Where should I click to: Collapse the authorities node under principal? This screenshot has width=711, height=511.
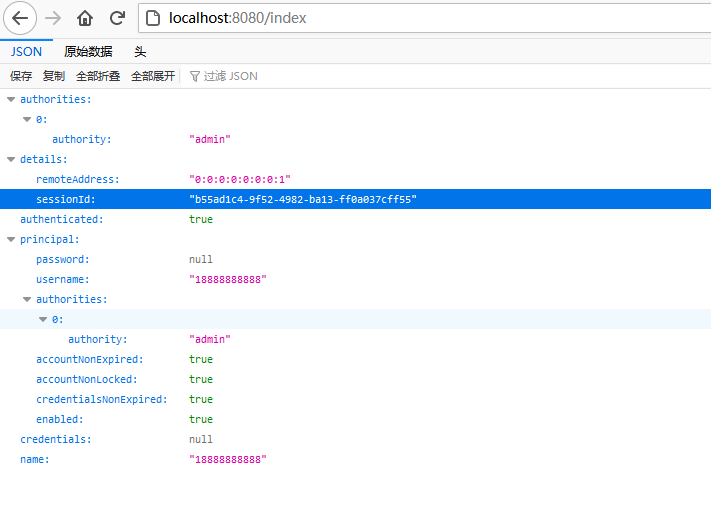coord(27,299)
